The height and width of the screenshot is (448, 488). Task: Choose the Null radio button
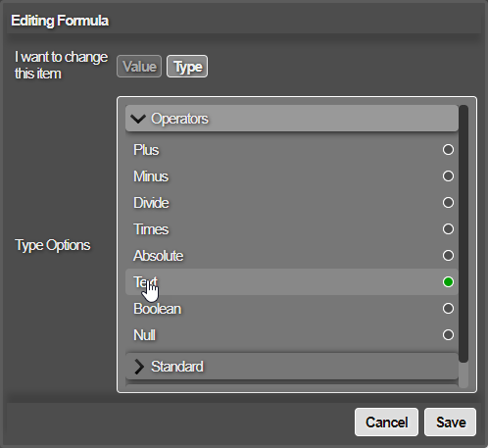448,335
